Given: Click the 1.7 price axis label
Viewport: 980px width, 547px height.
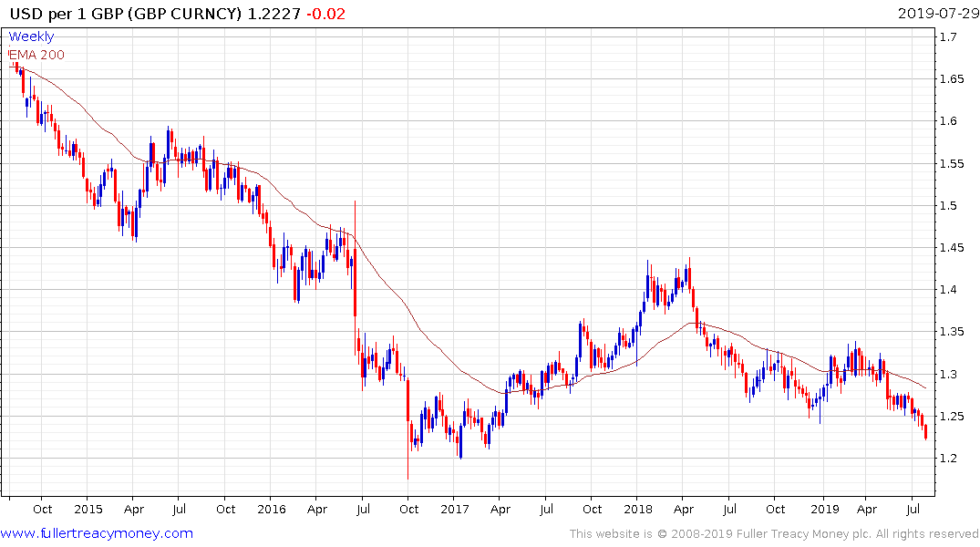Looking at the screenshot, I should tap(948, 36).
